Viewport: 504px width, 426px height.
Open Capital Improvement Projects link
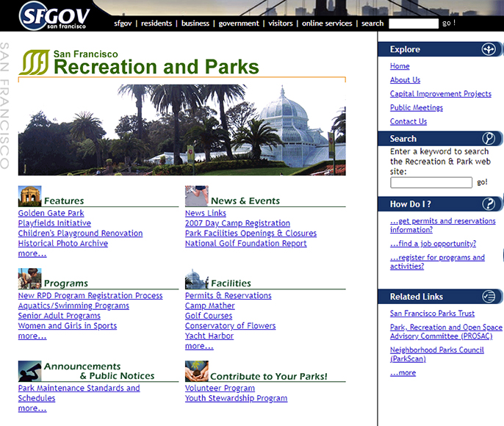(440, 94)
